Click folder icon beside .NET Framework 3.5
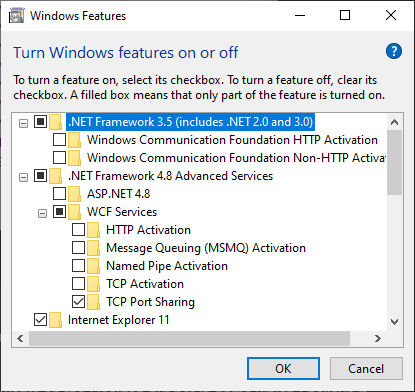 click(x=56, y=122)
